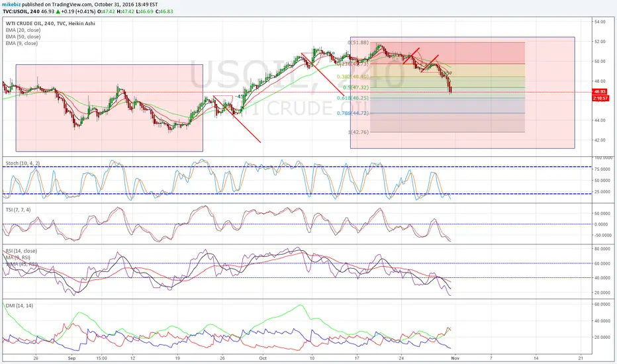
Task: Click the C:46.83 close price value
Action: coord(164,11)
